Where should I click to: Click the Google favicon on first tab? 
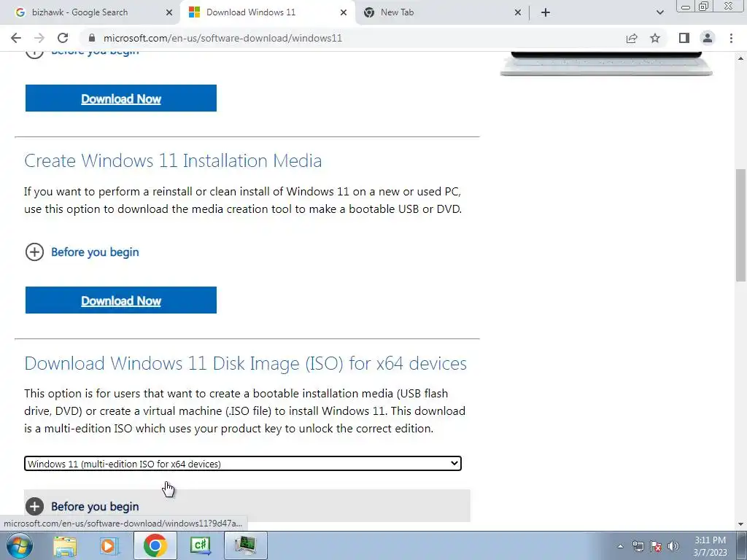pyautogui.click(x=20, y=13)
